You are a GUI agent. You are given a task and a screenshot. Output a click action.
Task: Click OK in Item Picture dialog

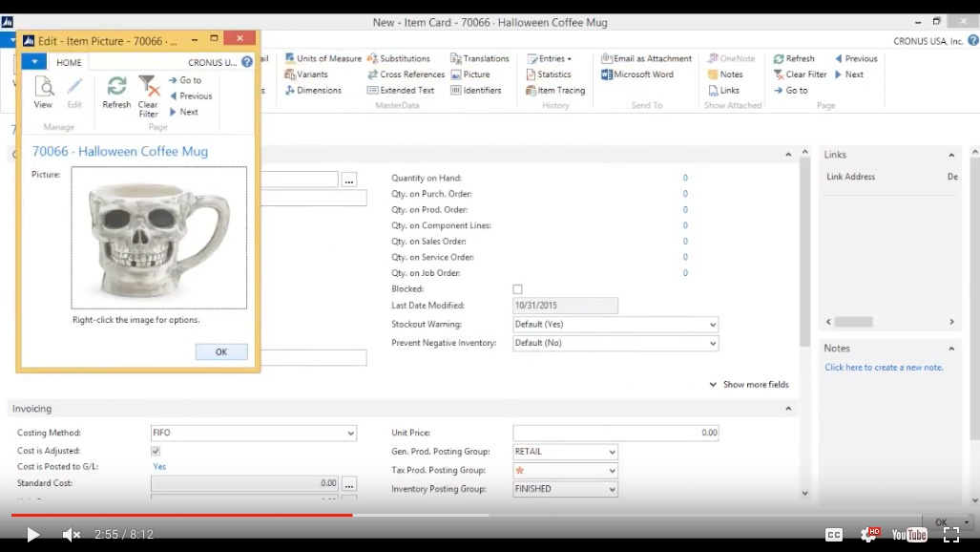pos(221,351)
